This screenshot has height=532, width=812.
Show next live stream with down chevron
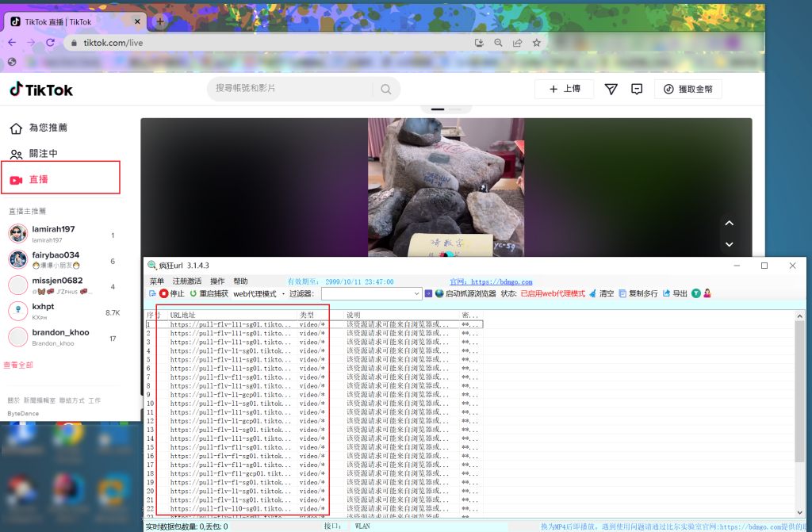(x=730, y=244)
